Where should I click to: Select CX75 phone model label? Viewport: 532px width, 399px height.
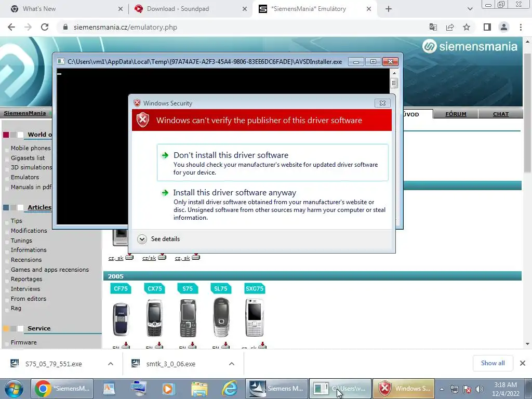[154, 289]
